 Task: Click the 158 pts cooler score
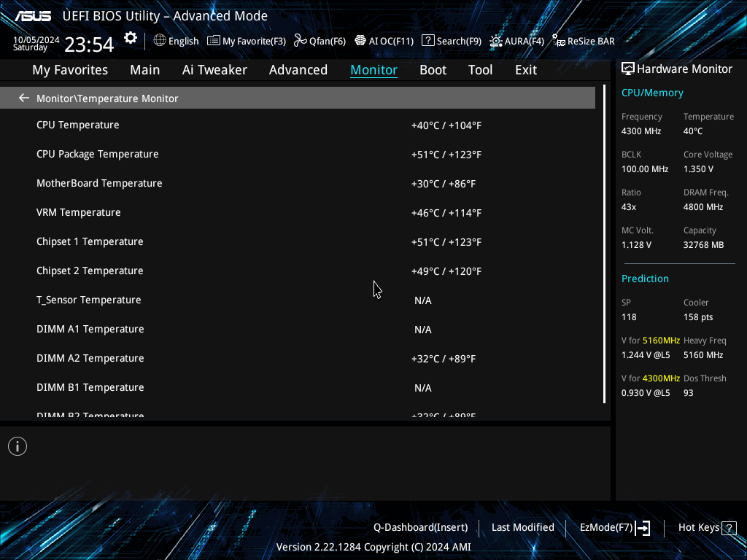click(x=698, y=317)
